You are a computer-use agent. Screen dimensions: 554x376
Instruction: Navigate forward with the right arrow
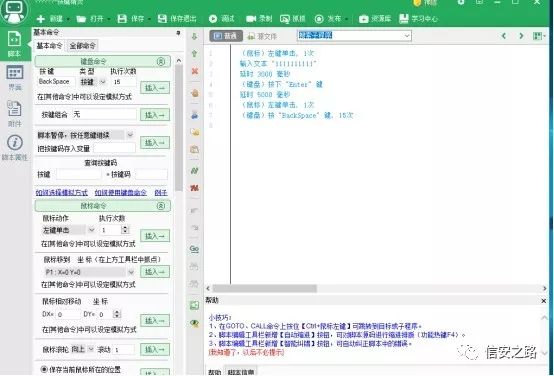[521, 36]
